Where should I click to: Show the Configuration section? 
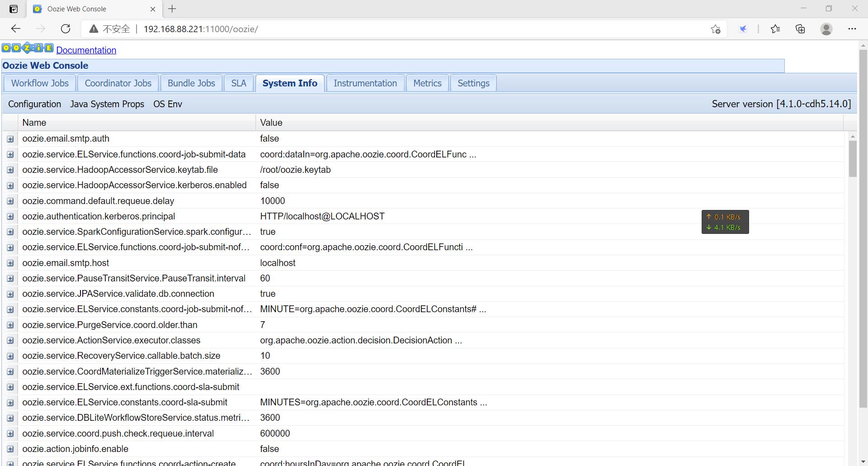click(34, 104)
